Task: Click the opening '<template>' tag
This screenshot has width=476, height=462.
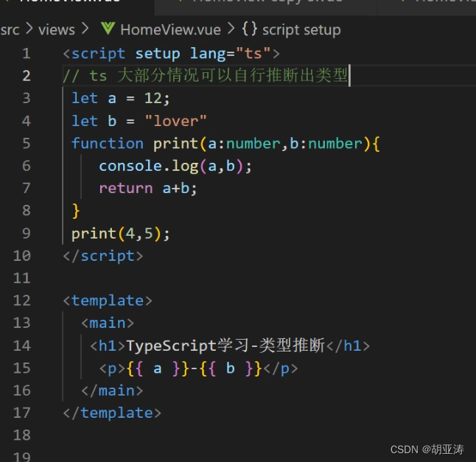Action: (x=108, y=301)
